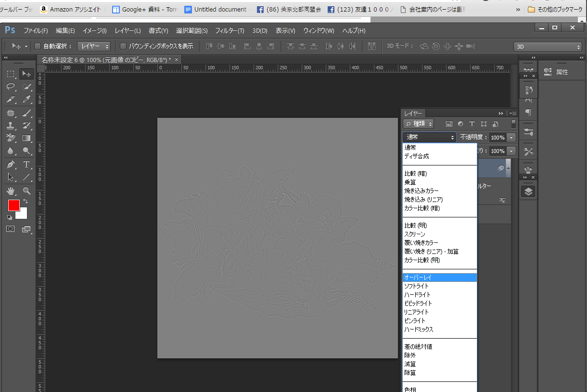Select the Lasso tool
587x392 pixels.
point(11,87)
